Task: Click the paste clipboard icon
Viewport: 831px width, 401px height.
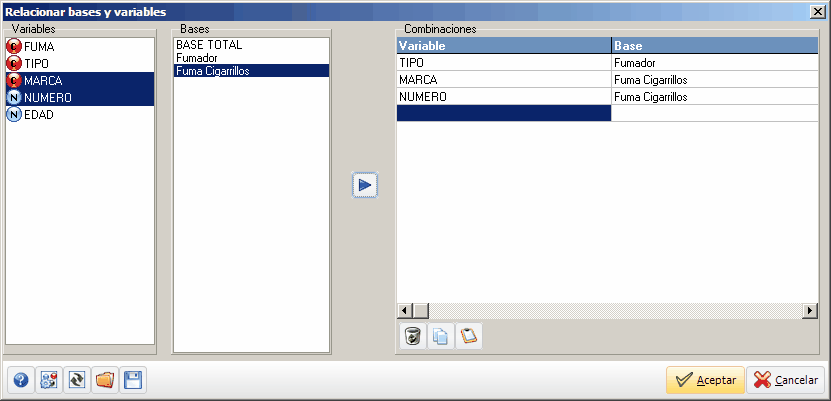Action: point(468,336)
